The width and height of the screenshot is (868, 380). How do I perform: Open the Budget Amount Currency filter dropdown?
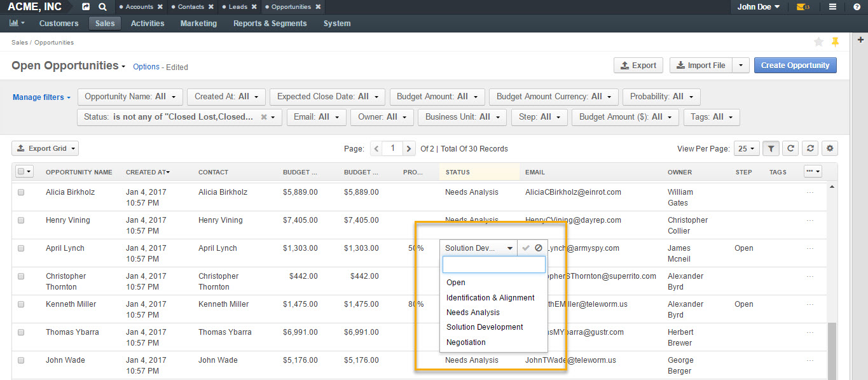point(554,97)
